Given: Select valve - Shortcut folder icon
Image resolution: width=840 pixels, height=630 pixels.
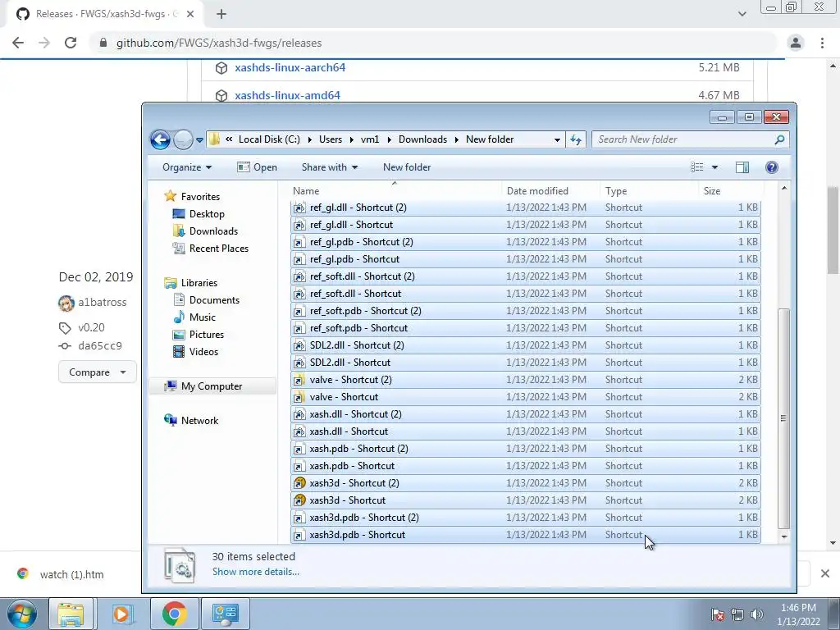Looking at the screenshot, I should click(299, 396).
